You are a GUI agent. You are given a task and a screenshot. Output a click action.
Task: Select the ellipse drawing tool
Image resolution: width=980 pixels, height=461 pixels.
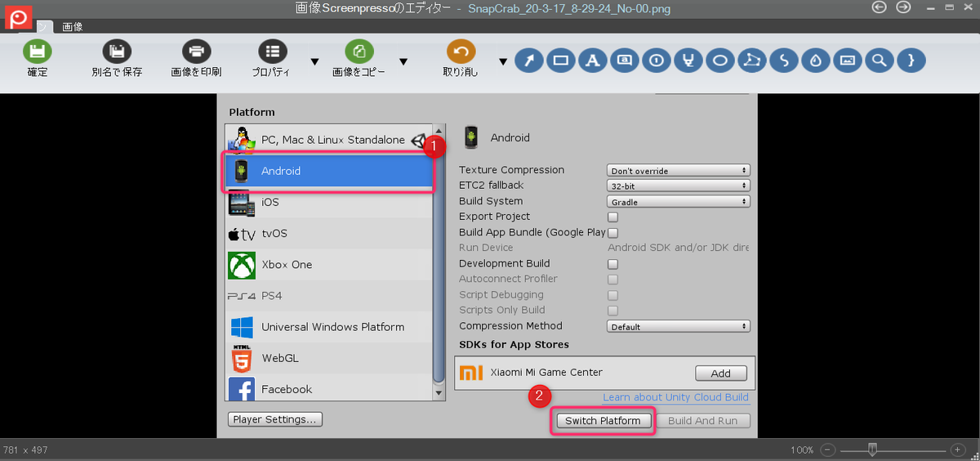[720, 60]
